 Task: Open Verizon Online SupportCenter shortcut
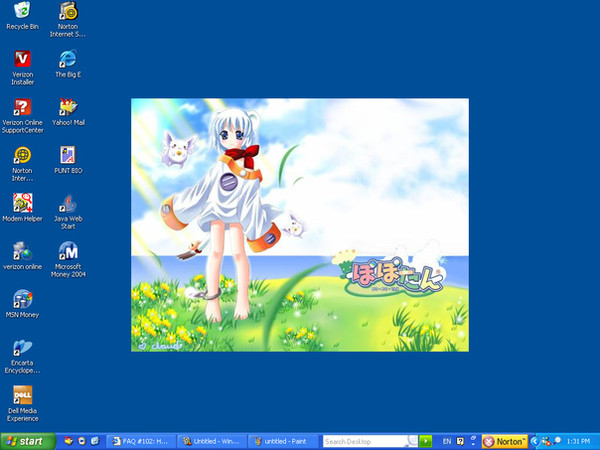tap(22, 116)
